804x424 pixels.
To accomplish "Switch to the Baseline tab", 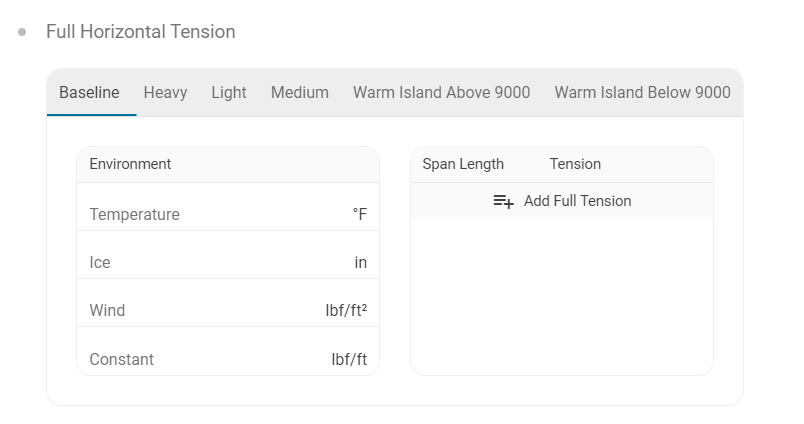I will 89,93.
